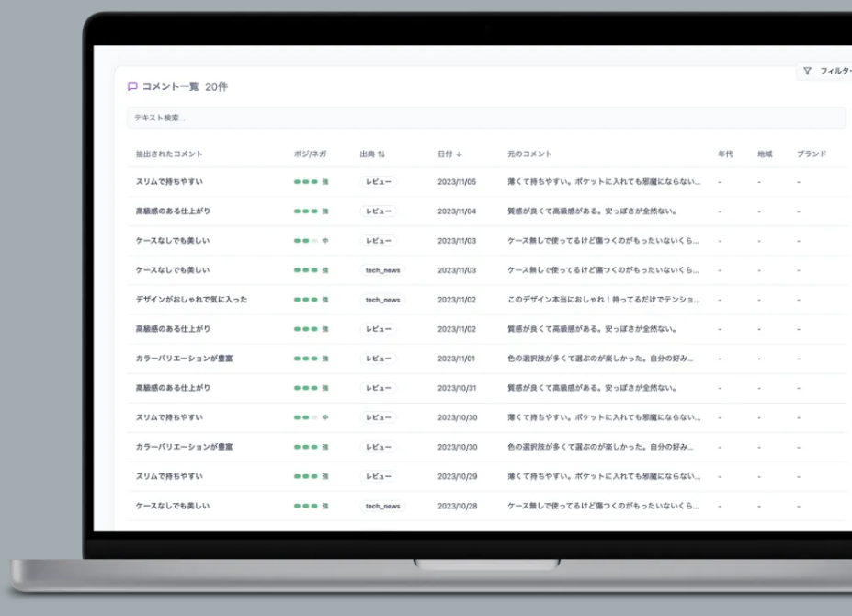Image resolution: width=852 pixels, height=616 pixels.
Task: Select カラーバリエーションが豊富 in the 2023/11/01 row
Action: 184,359
